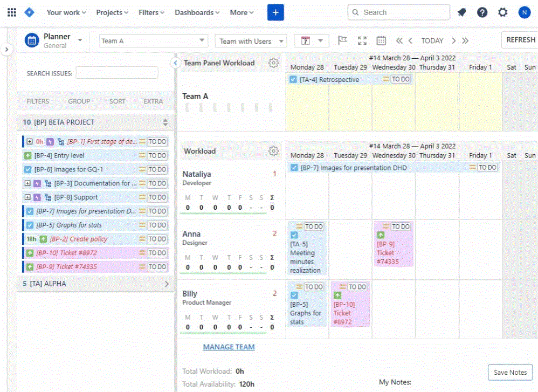
Task: Click checkbox icon of BP-6 Images for GQ-1
Action: 28,169
